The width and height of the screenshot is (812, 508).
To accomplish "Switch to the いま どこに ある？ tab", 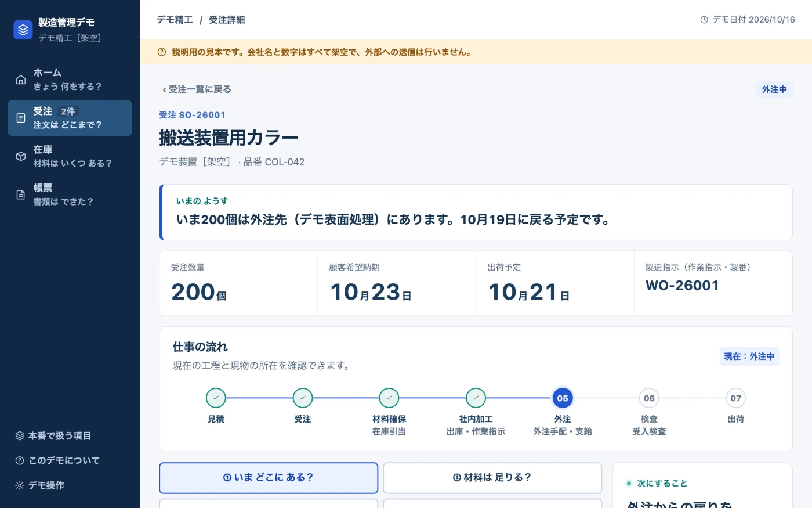I will point(269,478).
